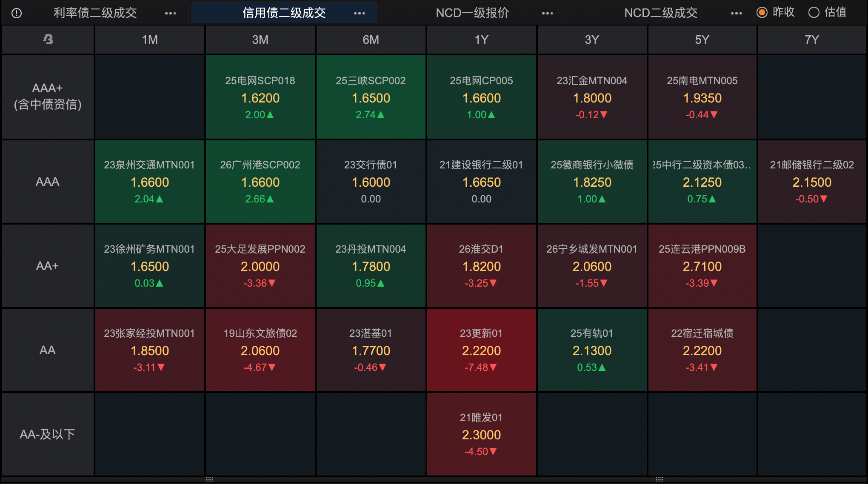Click the AAA rating row header
The image size is (868, 484).
click(48, 182)
